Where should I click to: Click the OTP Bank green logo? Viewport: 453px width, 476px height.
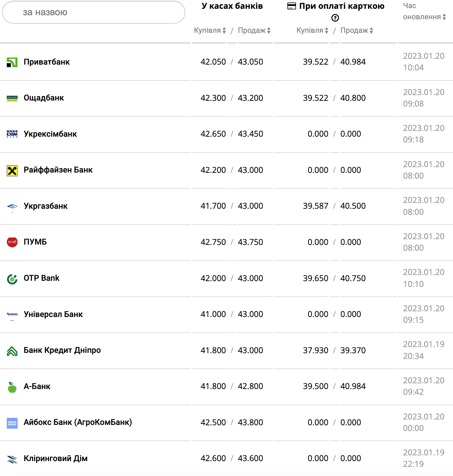pyautogui.click(x=12, y=279)
